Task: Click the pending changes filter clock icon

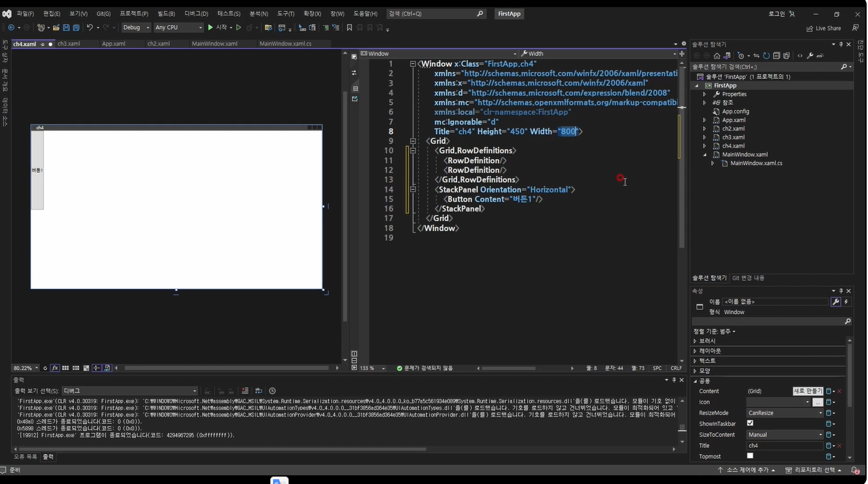Action: point(741,56)
